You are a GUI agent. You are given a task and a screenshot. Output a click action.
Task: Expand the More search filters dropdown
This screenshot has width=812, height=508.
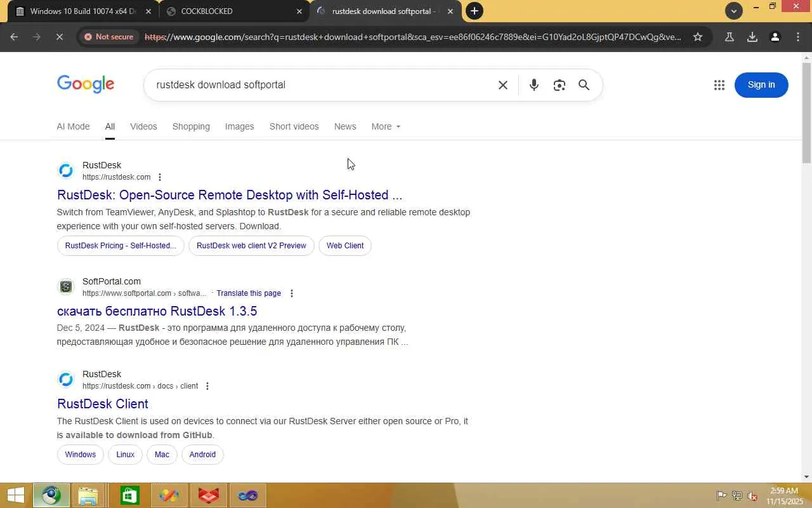(x=386, y=126)
